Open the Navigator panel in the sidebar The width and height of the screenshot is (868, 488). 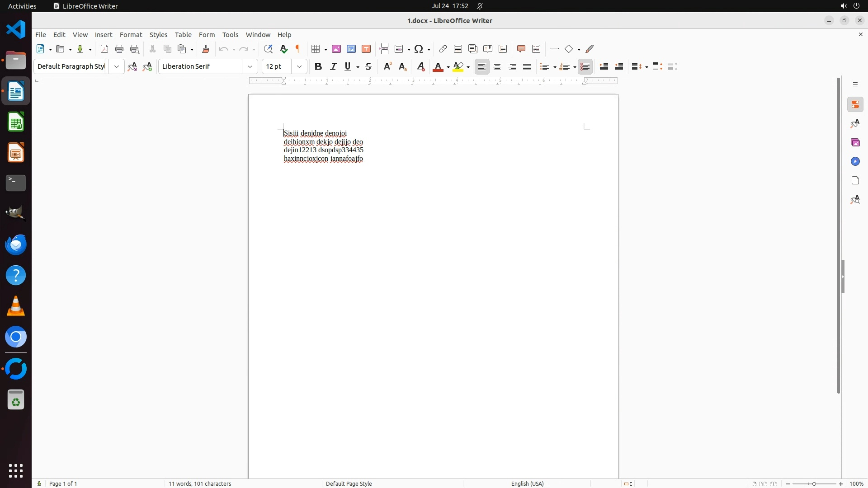[x=855, y=162]
